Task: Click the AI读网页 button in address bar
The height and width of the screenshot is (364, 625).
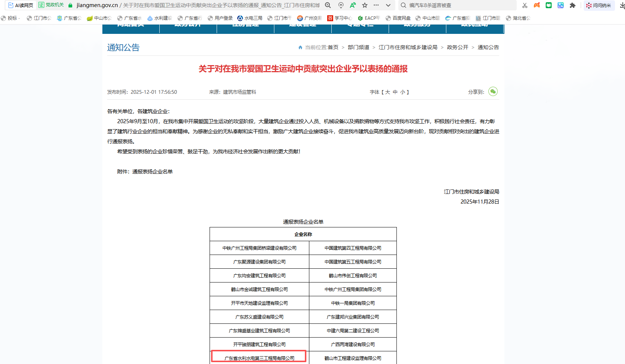Action: [x=20, y=5]
